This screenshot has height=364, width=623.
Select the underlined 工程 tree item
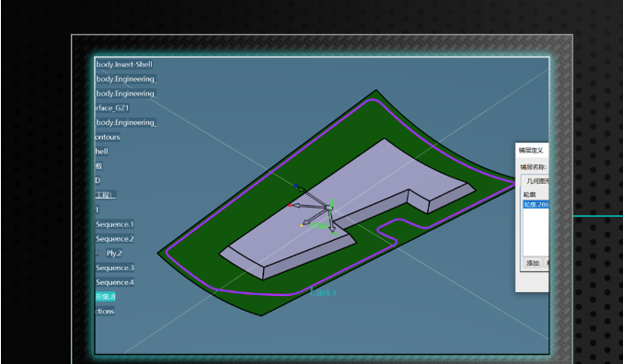point(106,195)
